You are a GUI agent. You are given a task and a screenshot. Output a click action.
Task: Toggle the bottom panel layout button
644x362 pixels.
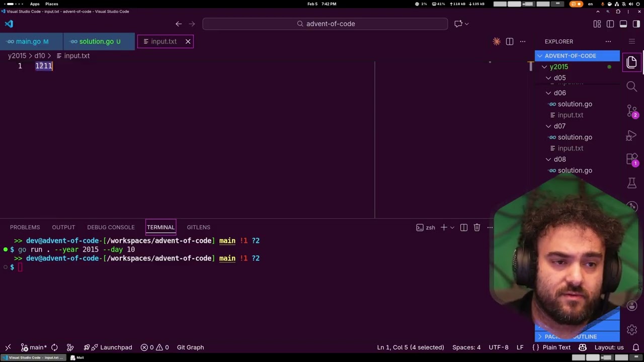coord(623,24)
